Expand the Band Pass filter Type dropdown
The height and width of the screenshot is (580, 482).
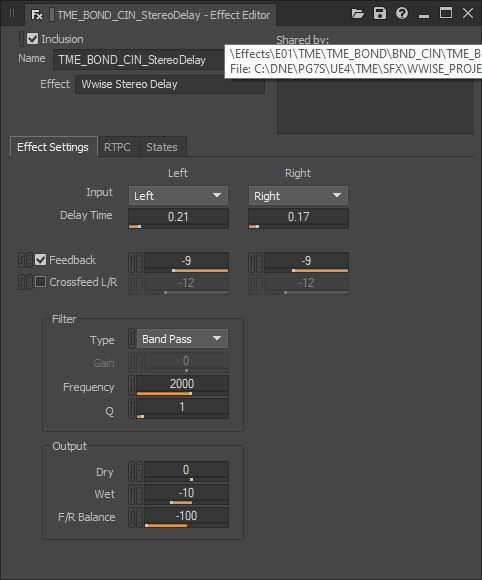pyautogui.click(x=182, y=339)
